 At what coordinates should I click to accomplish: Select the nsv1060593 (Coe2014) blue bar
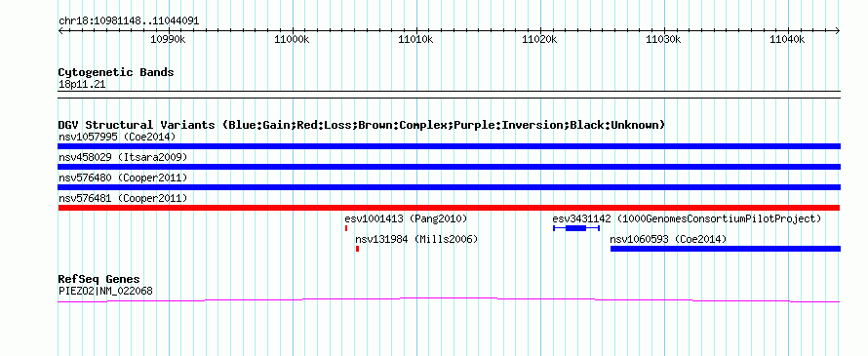[726, 249]
